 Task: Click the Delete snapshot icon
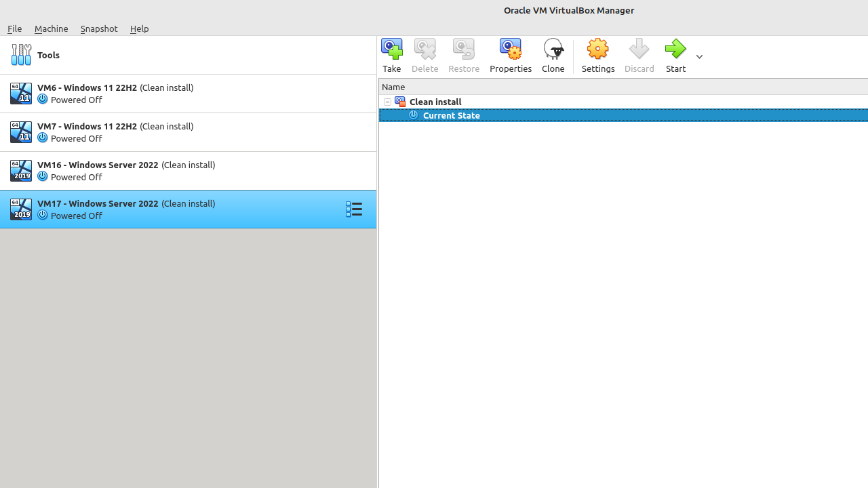425,49
